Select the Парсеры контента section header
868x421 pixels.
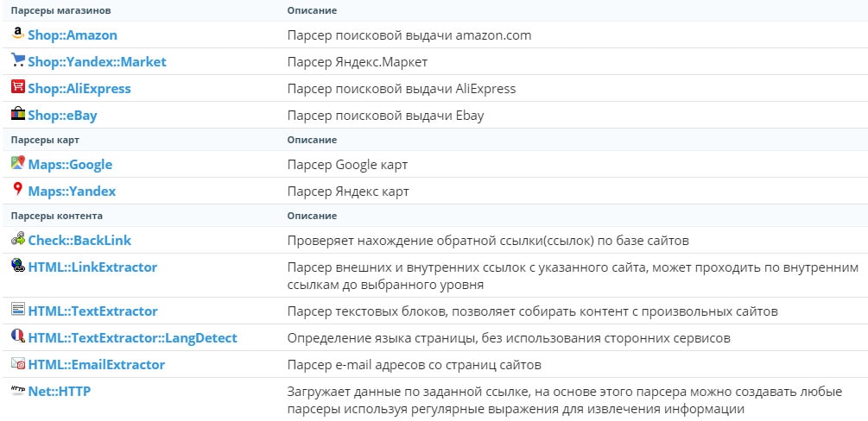56,216
